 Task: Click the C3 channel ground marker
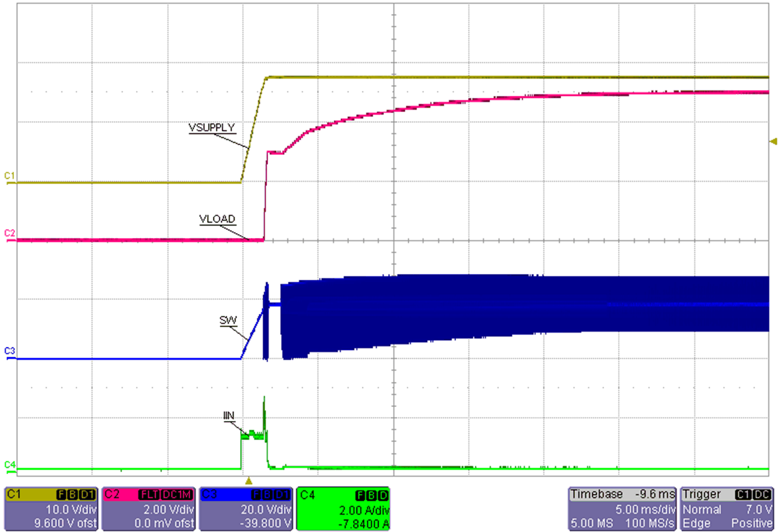[x=9, y=351]
